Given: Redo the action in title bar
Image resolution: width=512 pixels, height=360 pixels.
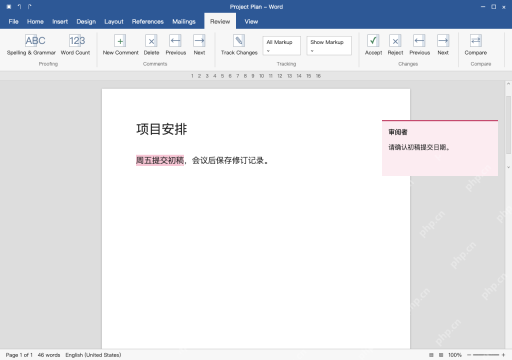Looking at the screenshot, I should pyautogui.click(x=30, y=7).
